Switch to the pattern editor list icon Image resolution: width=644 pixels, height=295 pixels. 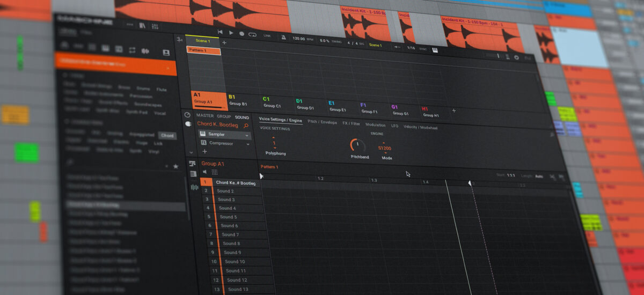192,164
